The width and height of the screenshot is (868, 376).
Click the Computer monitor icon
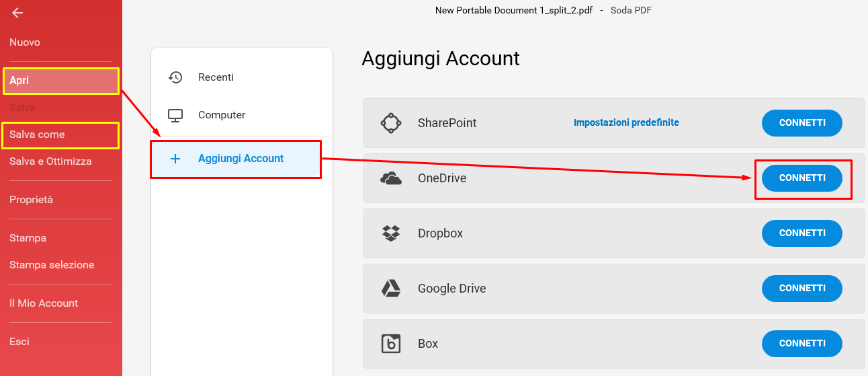pos(175,115)
